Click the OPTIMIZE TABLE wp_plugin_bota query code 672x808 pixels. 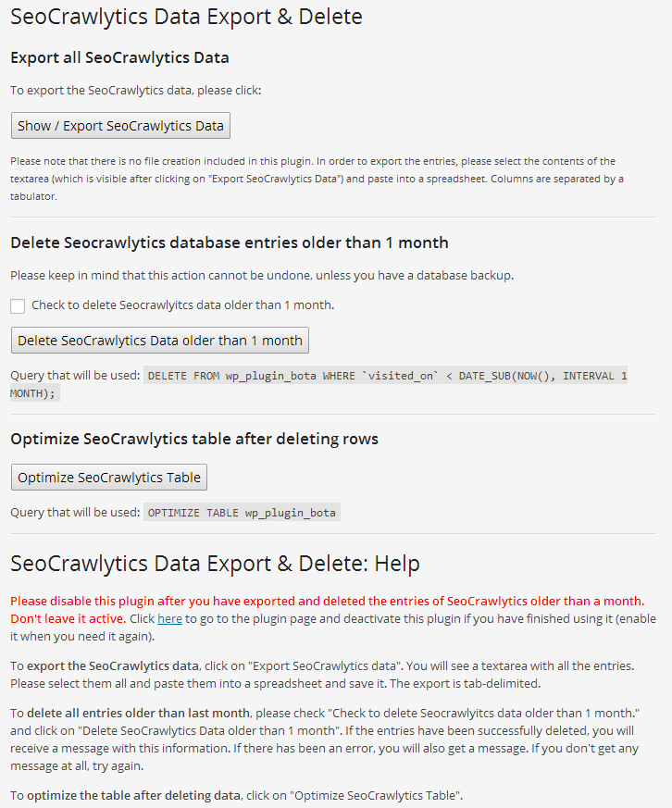coord(243,513)
